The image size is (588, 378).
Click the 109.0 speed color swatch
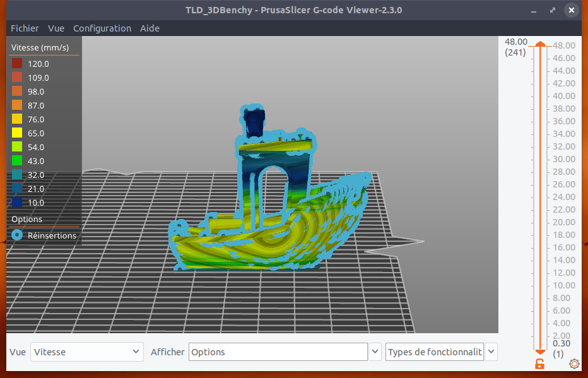point(17,77)
